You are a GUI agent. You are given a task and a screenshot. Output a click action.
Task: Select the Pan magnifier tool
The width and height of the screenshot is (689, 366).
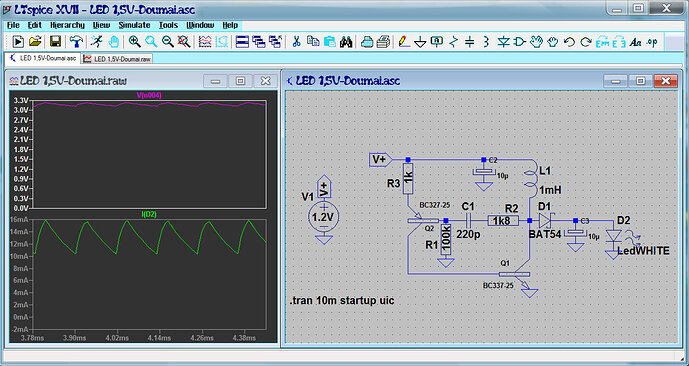coord(151,42)
